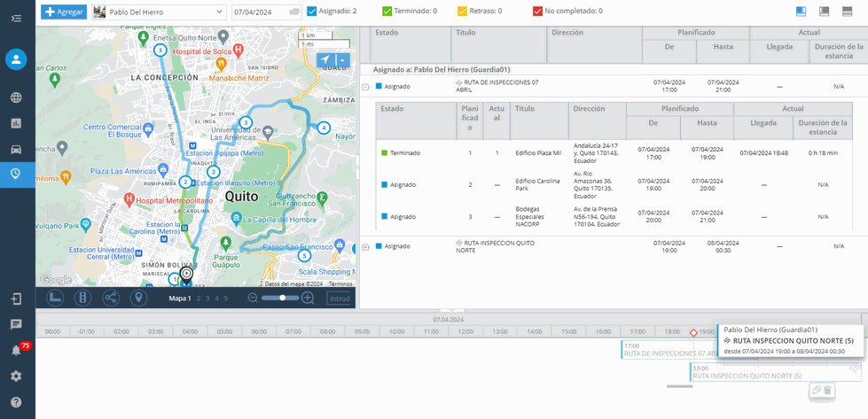Click the Agregar button
868x419 pixels.
click(x=64, y=12)
